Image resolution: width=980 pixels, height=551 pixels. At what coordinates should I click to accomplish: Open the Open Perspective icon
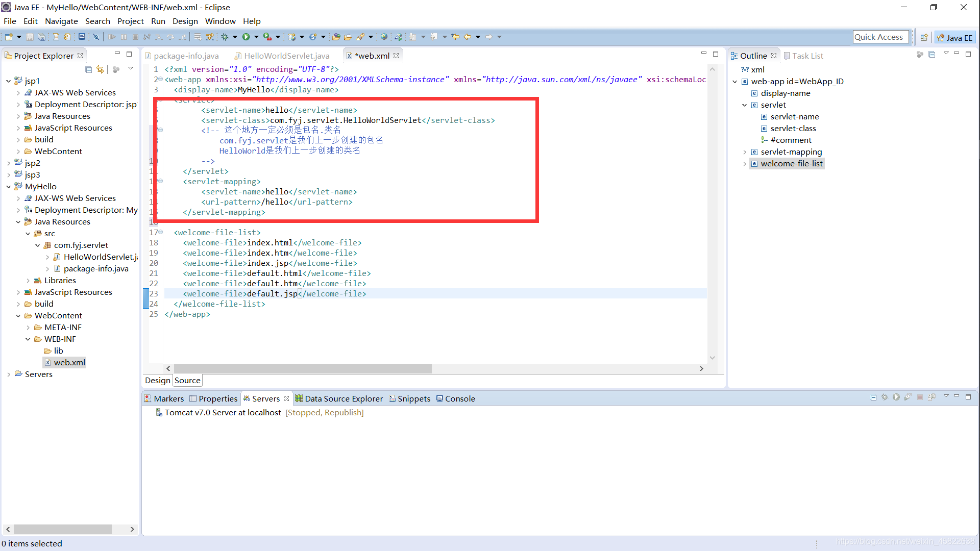[924, 37]
